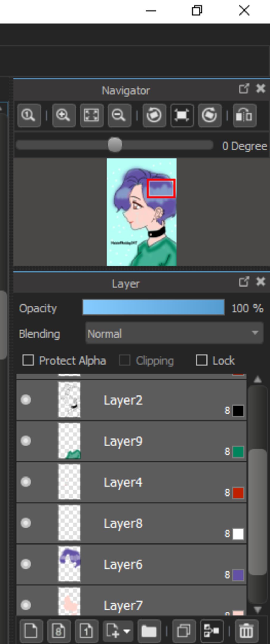270x644 pixels.
Task: Reset the navigator zoom to 100%
Action: [29, 116]
